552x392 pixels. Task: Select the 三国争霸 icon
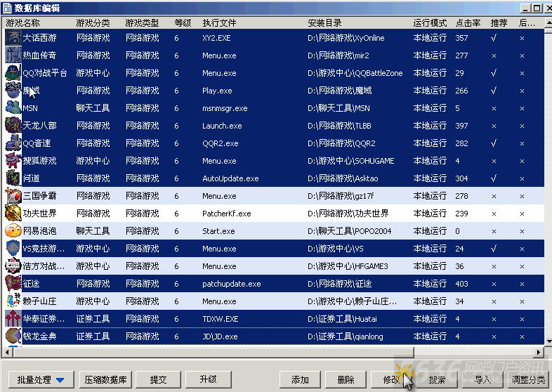pos(13,196)
